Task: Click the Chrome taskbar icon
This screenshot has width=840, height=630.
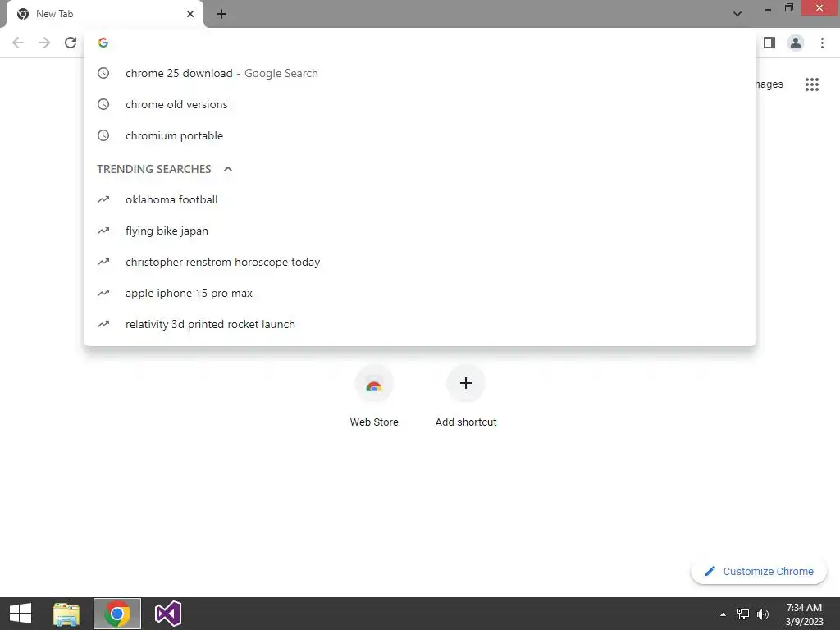Action: click(117, 614)
